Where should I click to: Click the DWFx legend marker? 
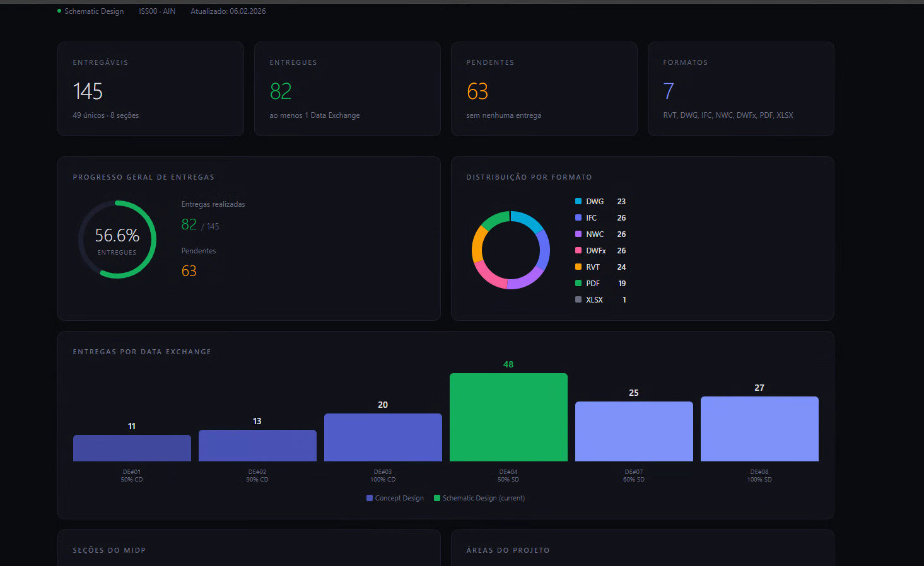577,250
